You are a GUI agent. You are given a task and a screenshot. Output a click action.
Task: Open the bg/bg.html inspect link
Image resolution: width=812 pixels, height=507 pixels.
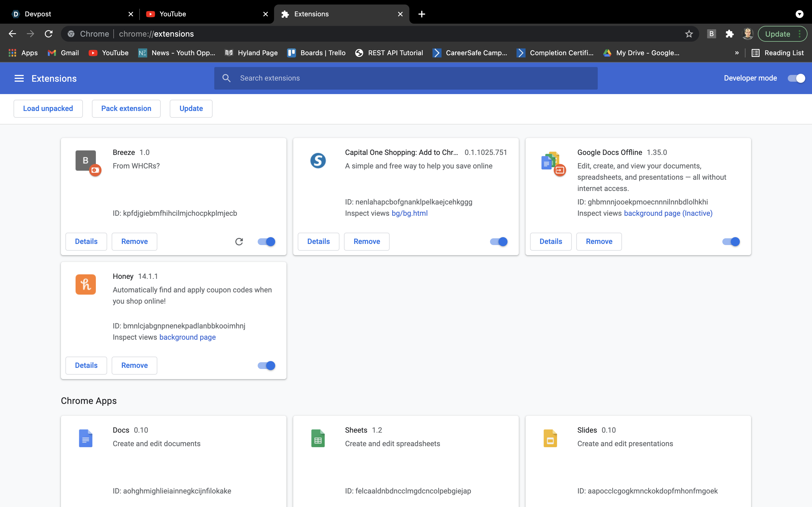point(409,213)
